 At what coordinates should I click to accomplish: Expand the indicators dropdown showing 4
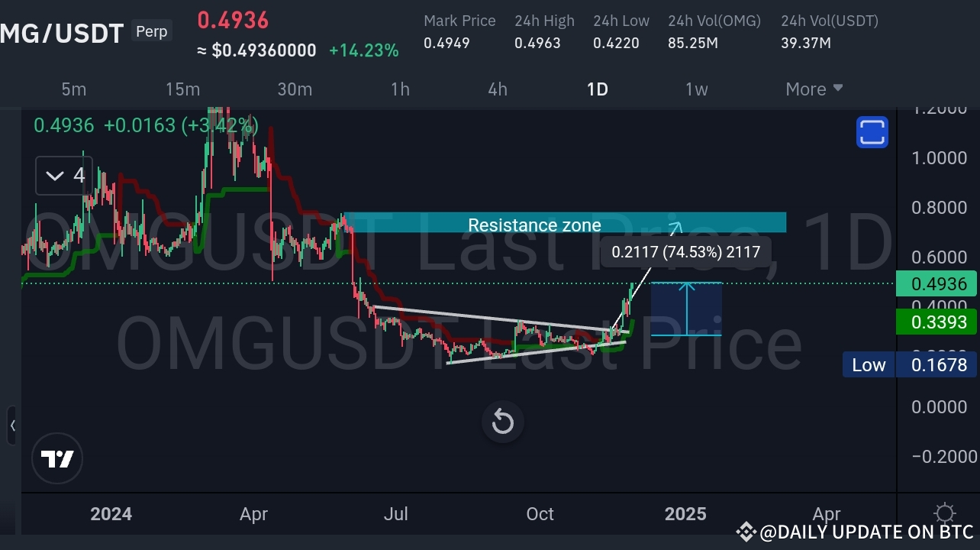(63, 175)
